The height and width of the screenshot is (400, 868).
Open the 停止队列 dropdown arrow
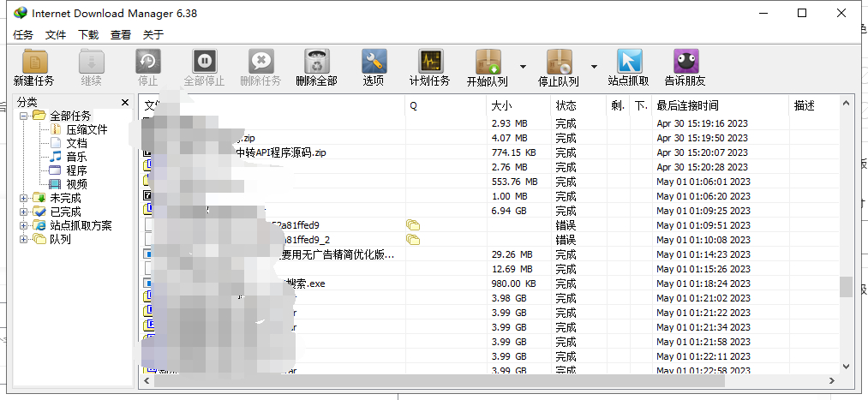pos(594,67)
